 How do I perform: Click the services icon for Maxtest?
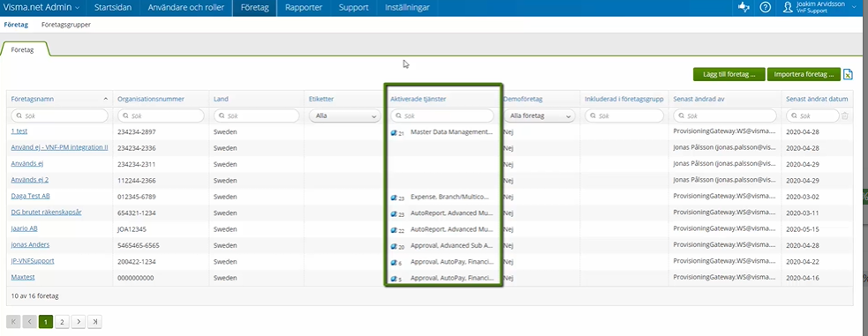[x=394, y=279]
